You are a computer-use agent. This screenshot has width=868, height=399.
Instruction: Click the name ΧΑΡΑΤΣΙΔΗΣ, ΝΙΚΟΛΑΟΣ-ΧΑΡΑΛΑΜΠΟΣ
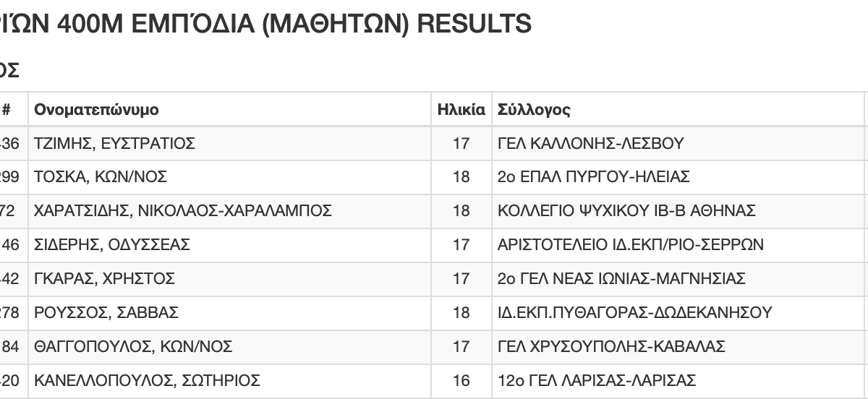click(x=183, y=211)
